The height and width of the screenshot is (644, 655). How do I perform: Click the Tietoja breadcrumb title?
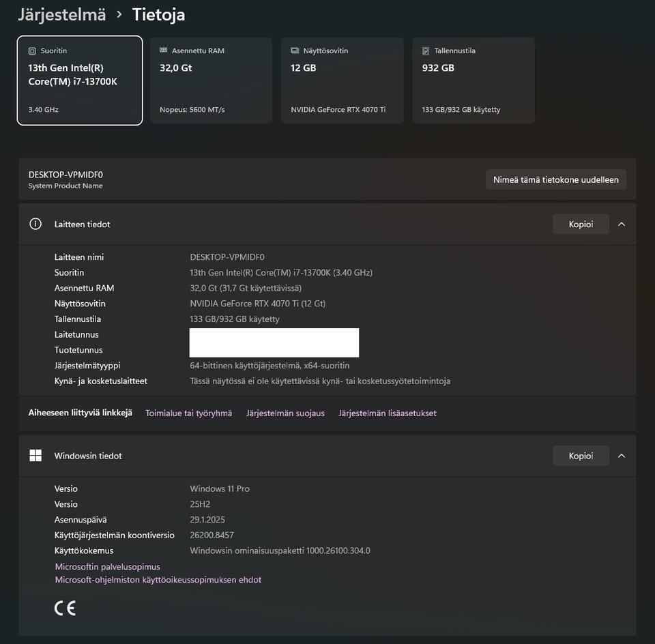click(x=159, y=14)
